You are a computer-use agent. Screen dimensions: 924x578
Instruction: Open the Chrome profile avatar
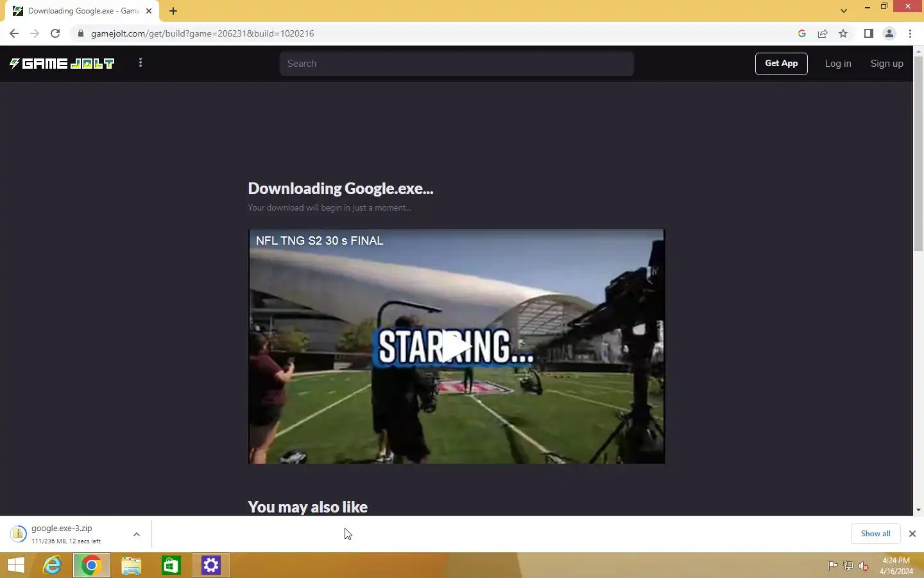coord(889,33)
